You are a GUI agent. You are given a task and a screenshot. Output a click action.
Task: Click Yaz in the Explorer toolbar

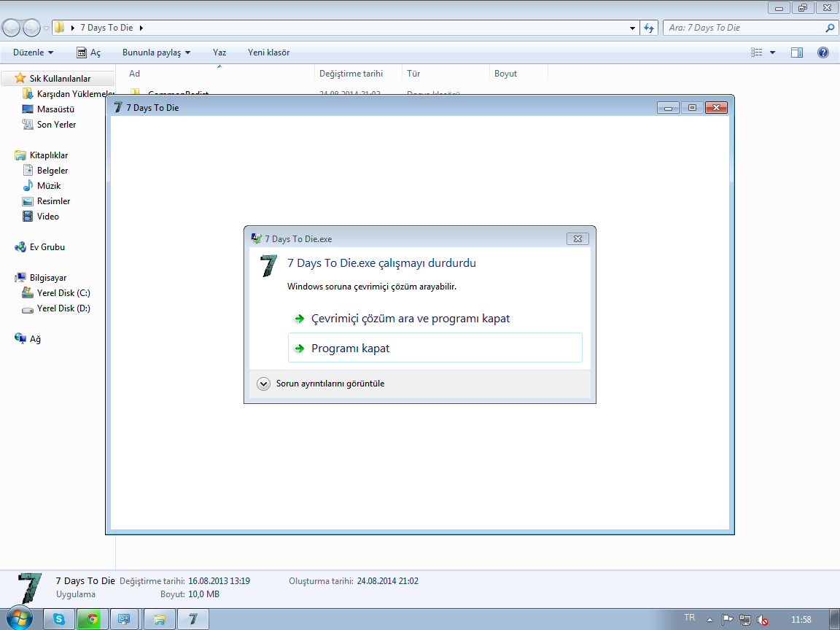[219, 52]
